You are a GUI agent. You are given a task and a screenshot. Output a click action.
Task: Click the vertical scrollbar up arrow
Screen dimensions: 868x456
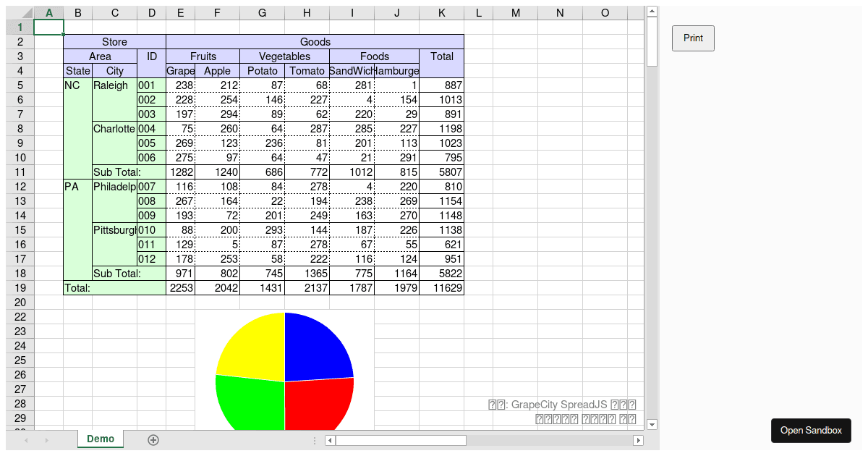point(652,11)
